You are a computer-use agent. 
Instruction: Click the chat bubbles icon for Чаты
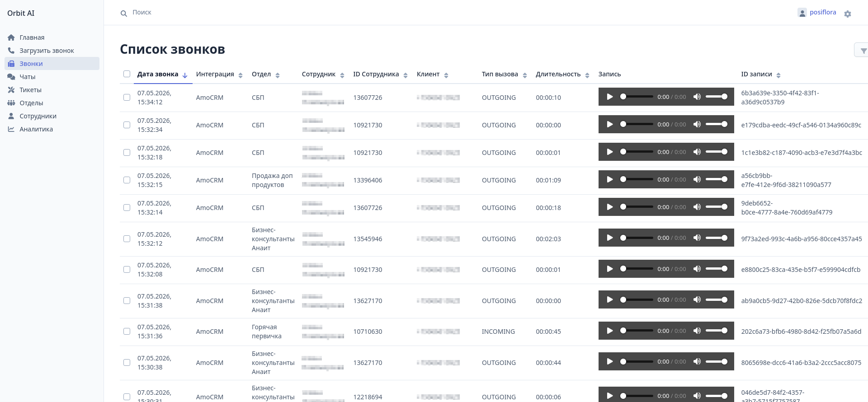[x=11, y=77]
